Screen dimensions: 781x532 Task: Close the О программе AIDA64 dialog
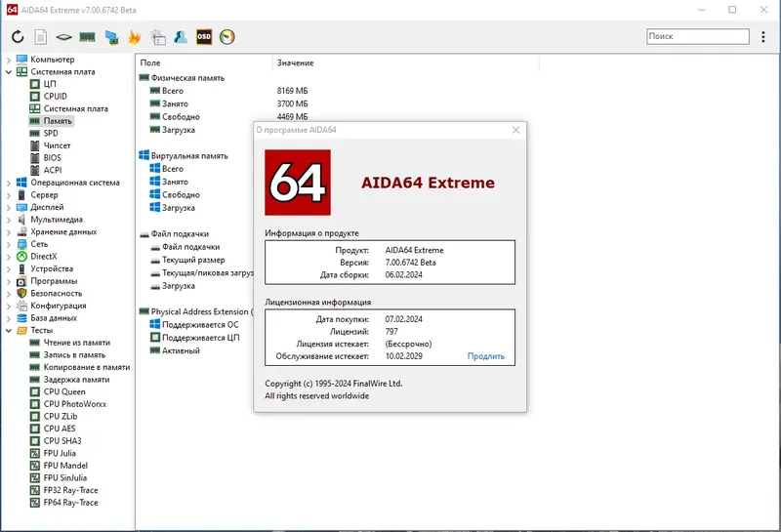[x=516, y=130]
